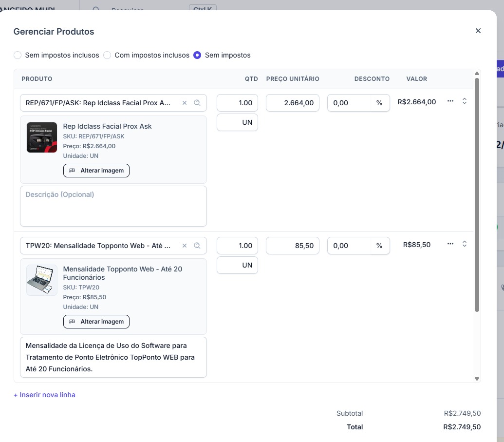Select 'Com impostos inclusos' option
This screenshot has width=504, height=442.
coord(107,55)
